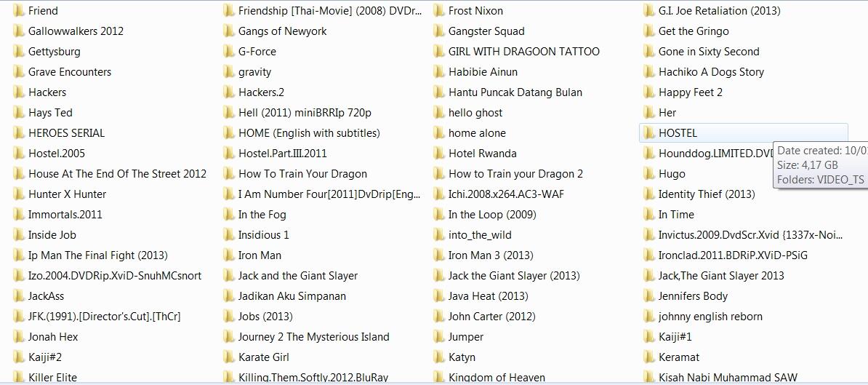Viewport: 868px width, 385px height.
Task: Select the HOSTEL folder icon
Action: 648,133
